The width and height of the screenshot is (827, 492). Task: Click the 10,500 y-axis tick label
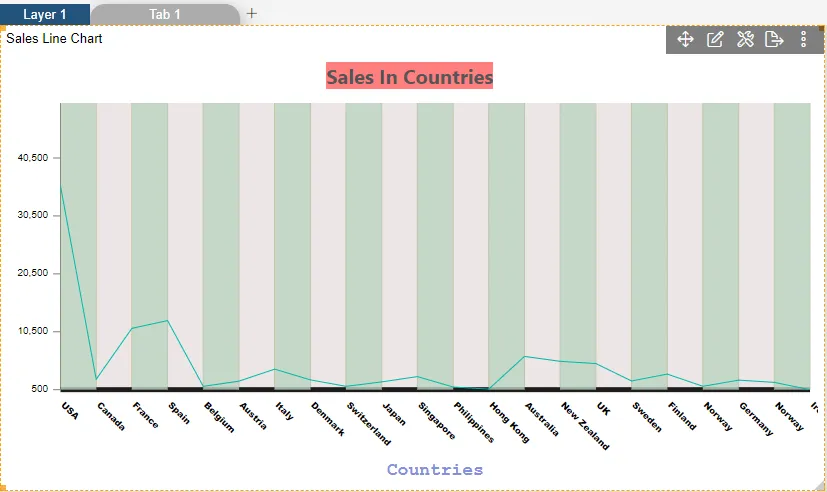pos(42,331)
